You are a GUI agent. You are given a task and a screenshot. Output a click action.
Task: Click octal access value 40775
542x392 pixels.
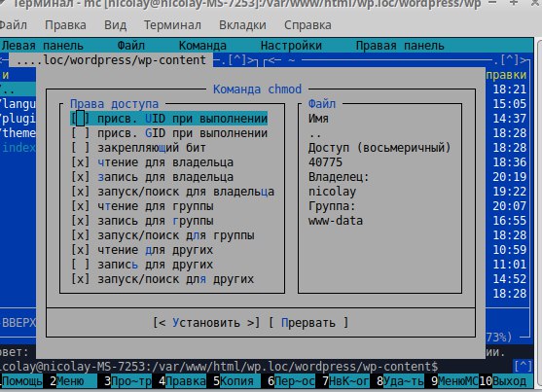325,162
